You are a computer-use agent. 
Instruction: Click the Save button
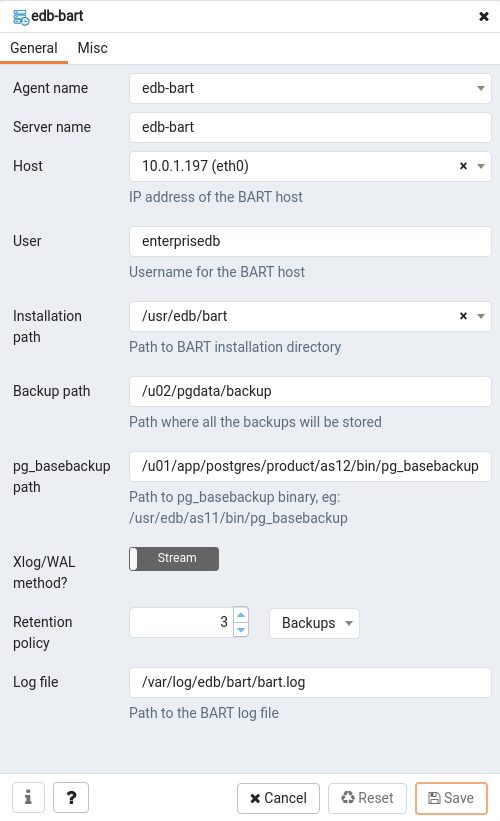coord(451,798)
